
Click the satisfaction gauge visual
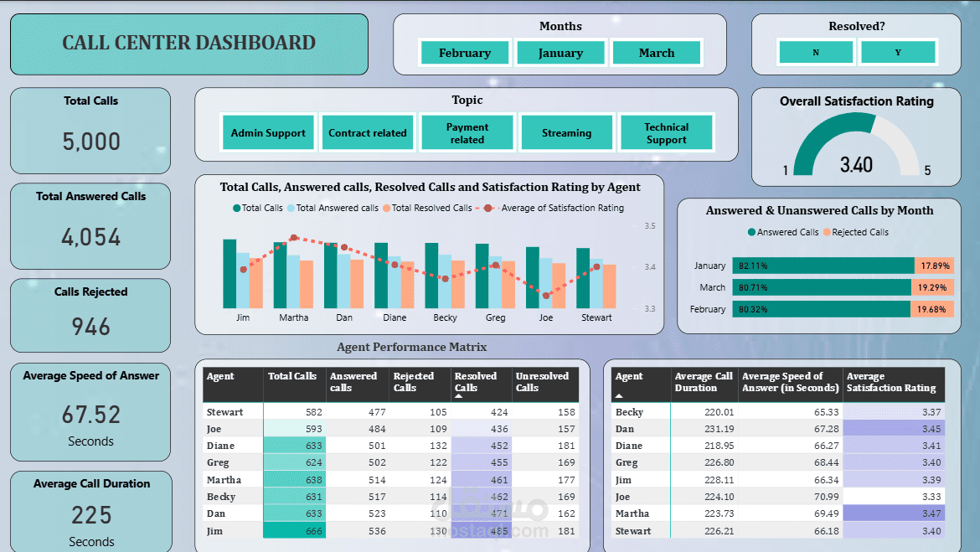856,142
